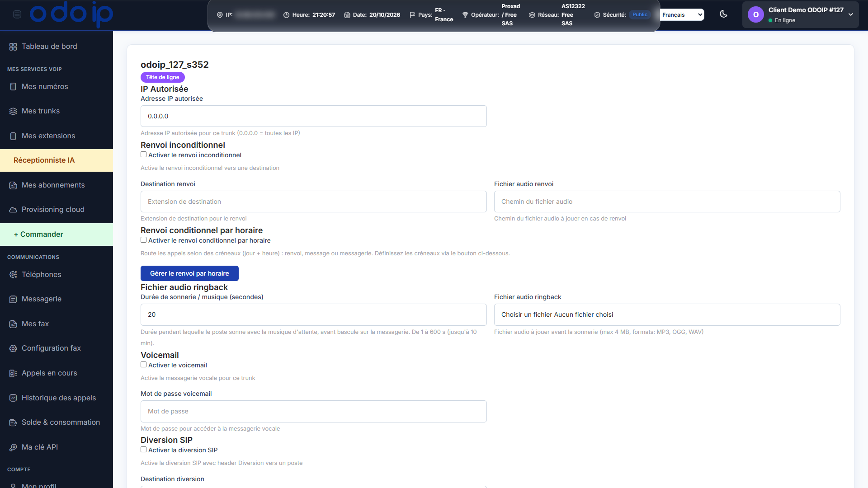Click the Ma clé API key icon
This screenshot has height=488, width=868.
point(13,447)
